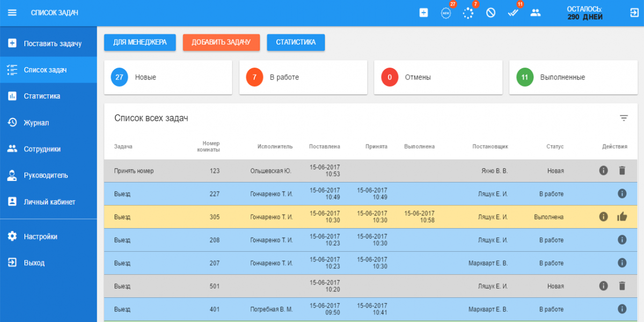Click executor Ольшевская Ю. cell
This screenshot has width=644, height=322.
[x=270, y=171]
